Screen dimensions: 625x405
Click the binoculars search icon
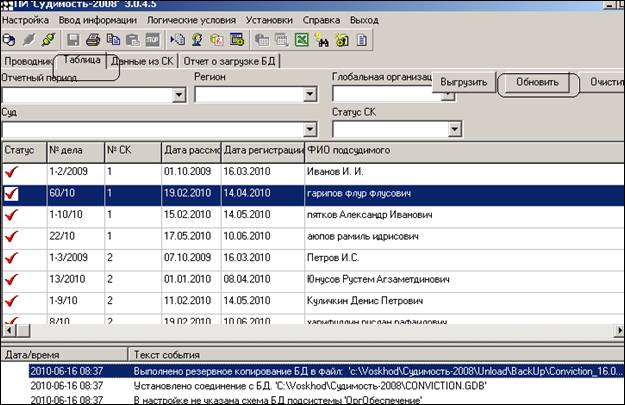pyautogui.click(x=322, y=40)
